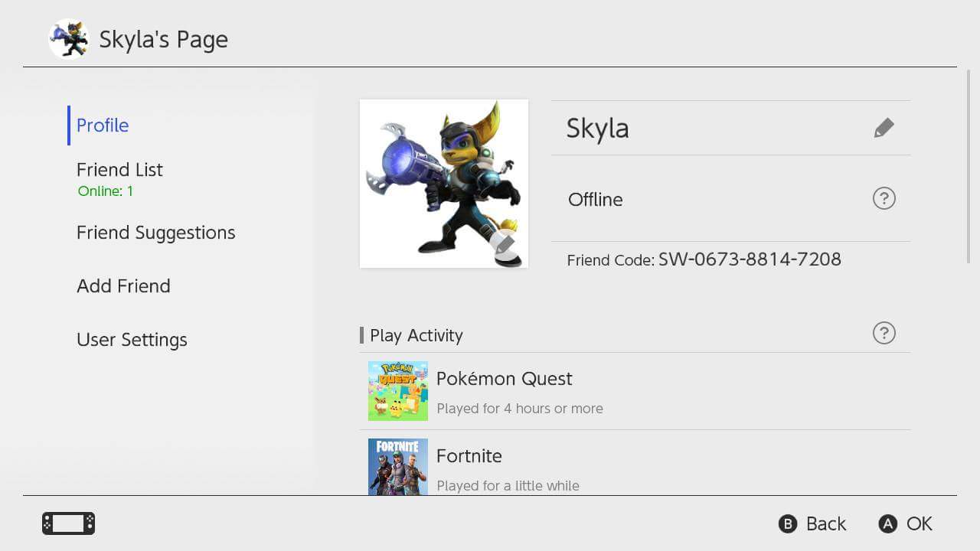Click the Skyla's Page title text
980x551 pixels.
(164, 40)
